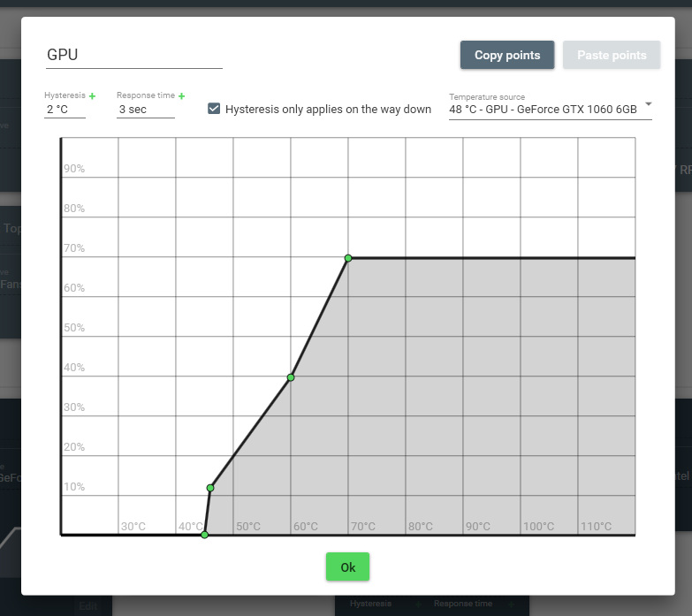Click the Temperature source dropdown arrow
Image resolution: width=692 pixels, height=616 pixels.
(x=648, y=104)
